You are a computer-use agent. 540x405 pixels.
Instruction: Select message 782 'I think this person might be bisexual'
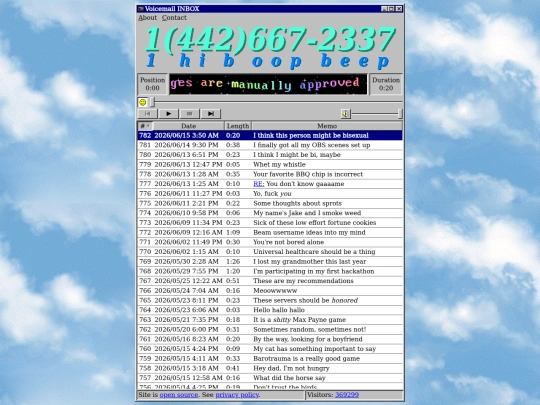270,135
